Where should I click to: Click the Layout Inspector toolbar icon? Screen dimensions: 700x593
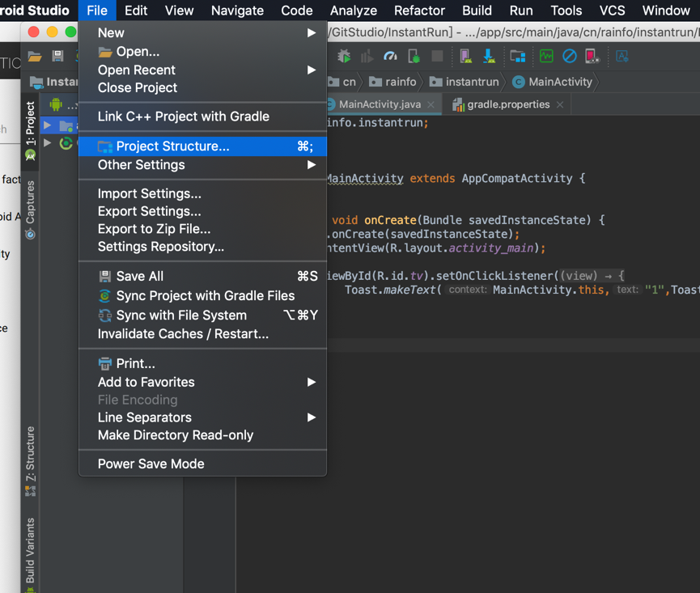(x=622, y=56)
